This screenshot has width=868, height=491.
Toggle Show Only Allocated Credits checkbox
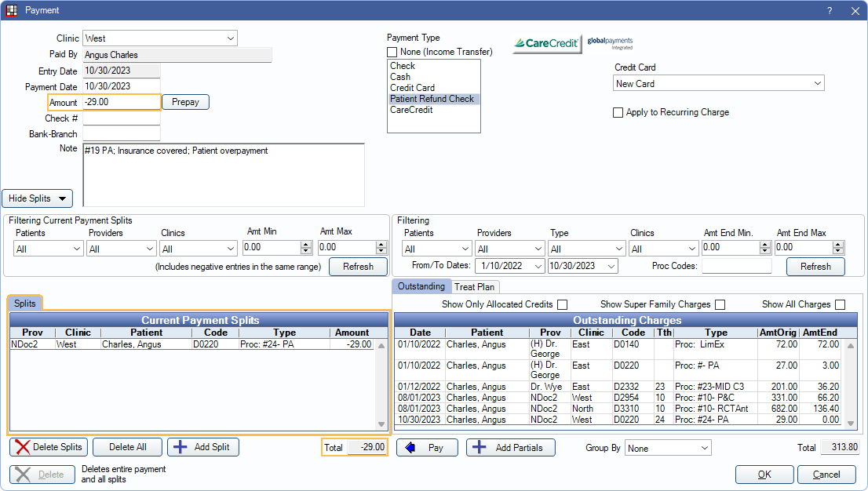pyautogui.click(x=562, y=304)
